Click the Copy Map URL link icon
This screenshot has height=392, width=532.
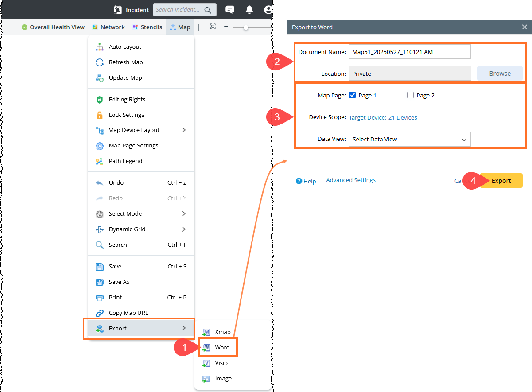tap(100, 313)
